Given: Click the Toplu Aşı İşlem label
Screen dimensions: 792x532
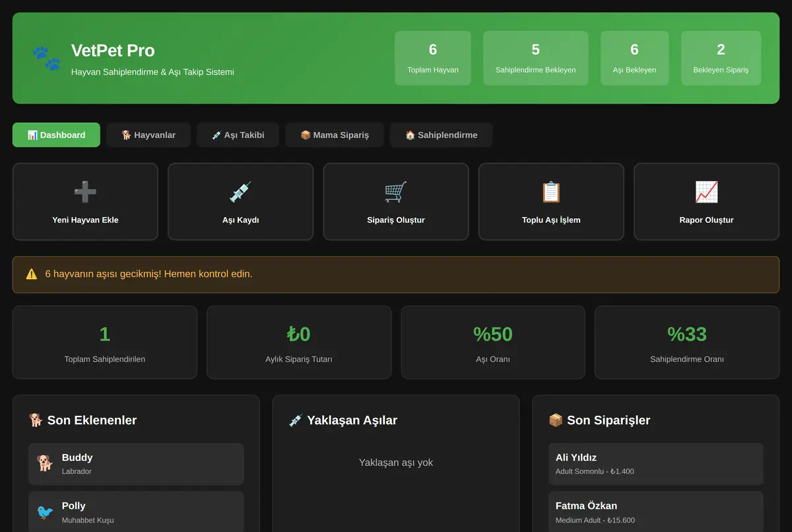Looking at the screenshot, I should [x=551, y=220].
